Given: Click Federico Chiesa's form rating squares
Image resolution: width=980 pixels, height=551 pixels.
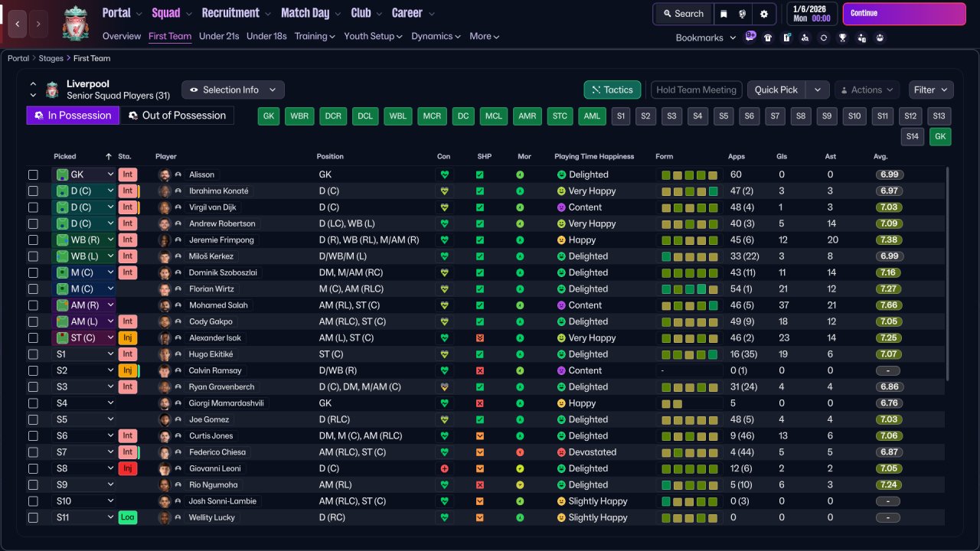Looking at the screenshot, I should [x=690, y=452].
